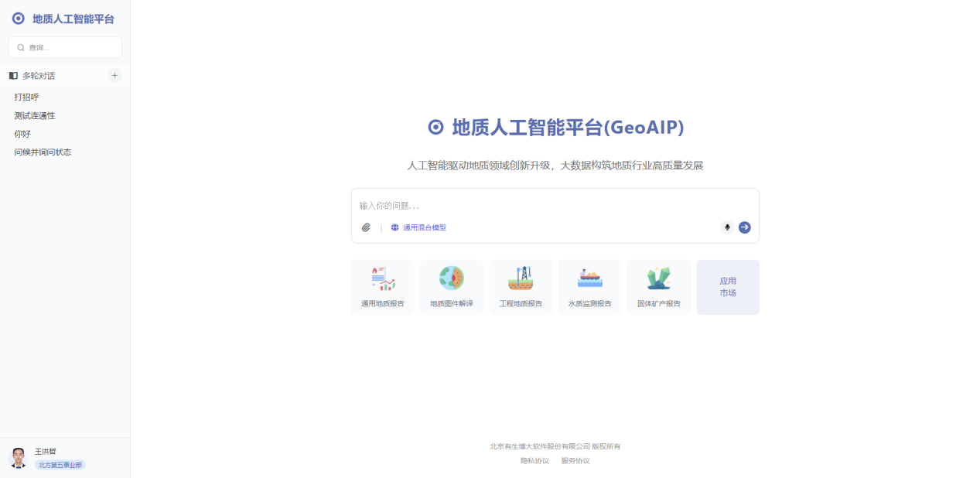Viewport: 980px width, 478px height.
Task: Toggle the 多轮对话 sidebar panel icon
Action: (x=13, y=76)
